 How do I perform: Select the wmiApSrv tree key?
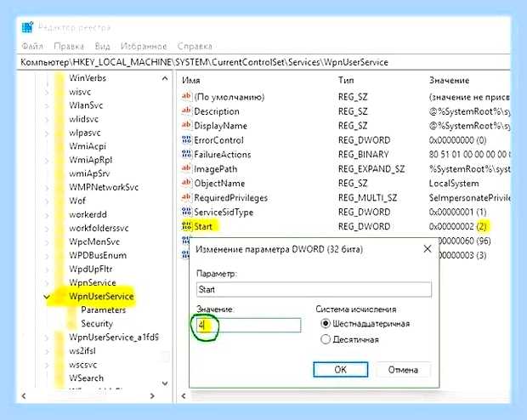89,173
